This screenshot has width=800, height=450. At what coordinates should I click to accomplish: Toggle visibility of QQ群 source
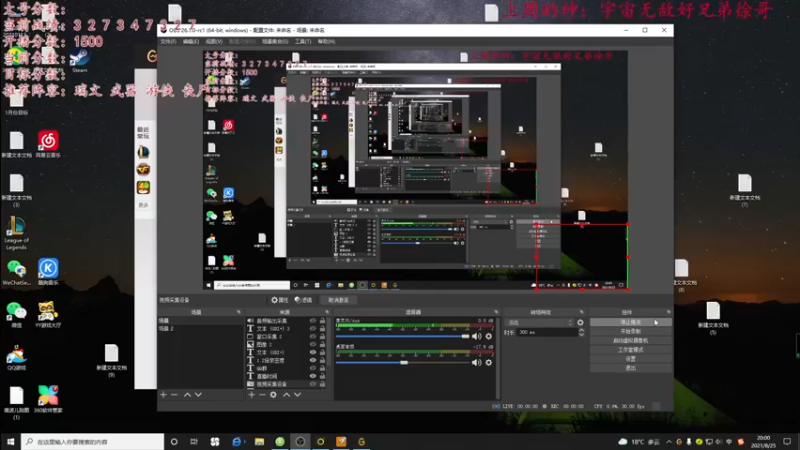click(x=313, y=368)
